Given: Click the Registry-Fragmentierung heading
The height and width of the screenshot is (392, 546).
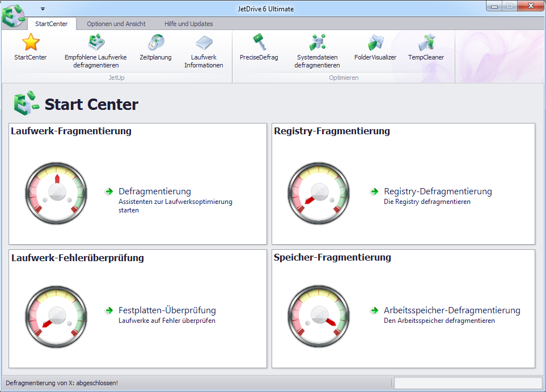Looking at the screenshot, I should pos(332,131).
